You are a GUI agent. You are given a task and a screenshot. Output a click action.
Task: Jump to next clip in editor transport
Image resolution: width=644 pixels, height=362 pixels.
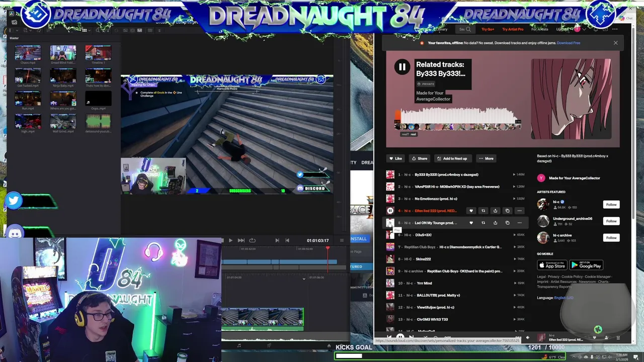tap(241, 240)
